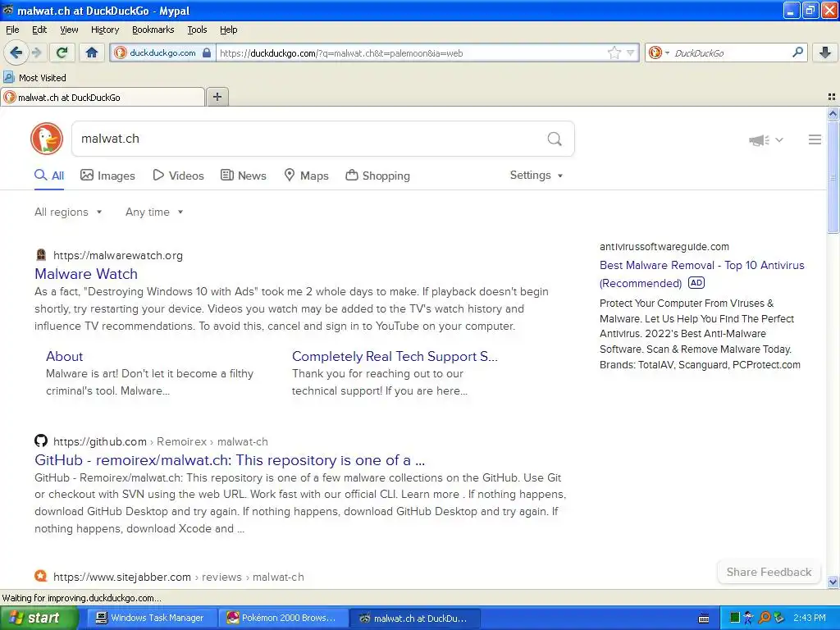Click the page scrollbar up arrow
This screenshot has height=630, width=840.
pos(833,113)
